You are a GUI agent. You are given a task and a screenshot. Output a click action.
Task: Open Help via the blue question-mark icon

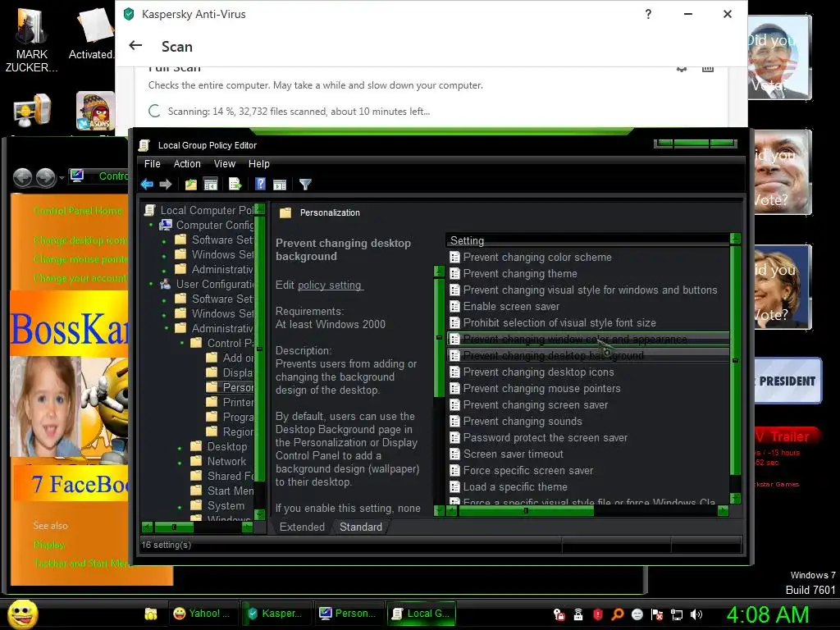[x=260, y=185]
